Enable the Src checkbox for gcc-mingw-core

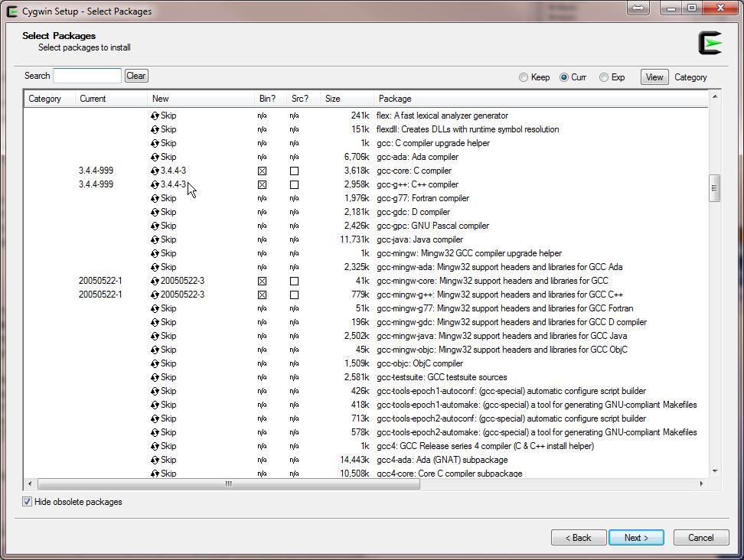(294, 281)
